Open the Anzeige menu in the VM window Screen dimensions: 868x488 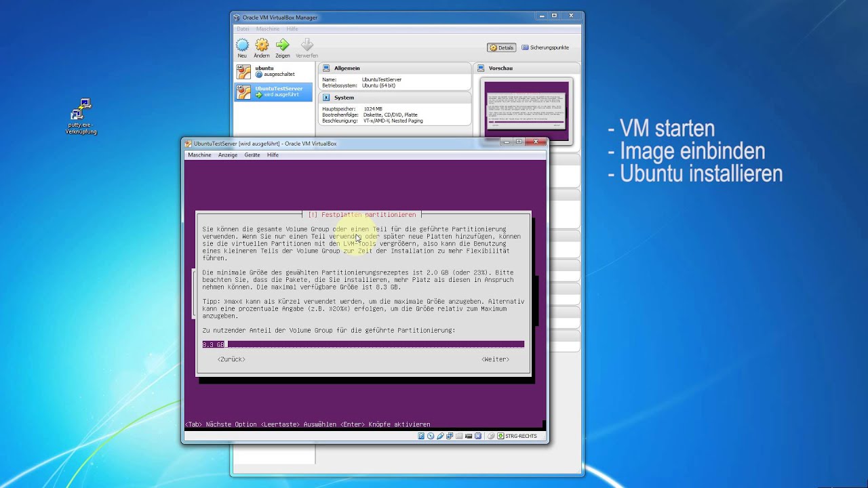tap(228, 155)
